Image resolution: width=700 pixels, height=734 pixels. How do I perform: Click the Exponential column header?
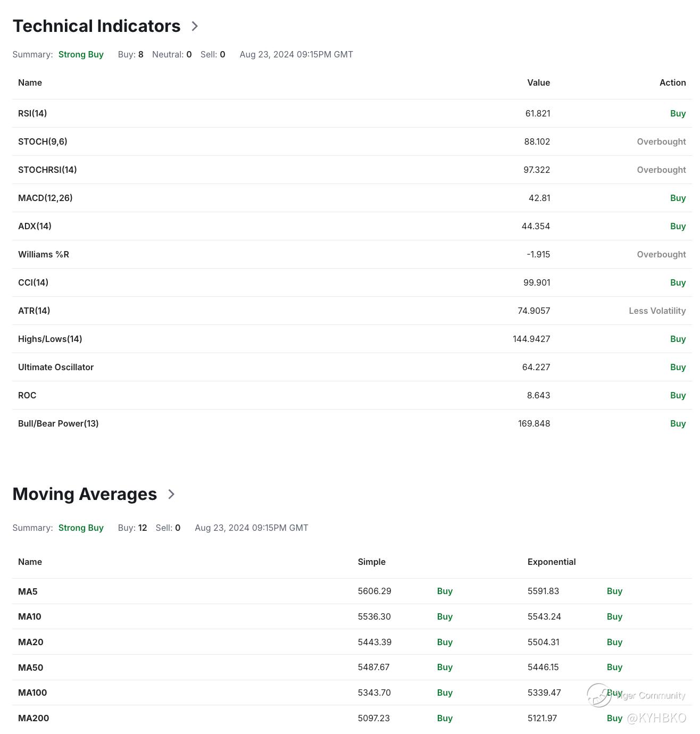tap(552, 562)
